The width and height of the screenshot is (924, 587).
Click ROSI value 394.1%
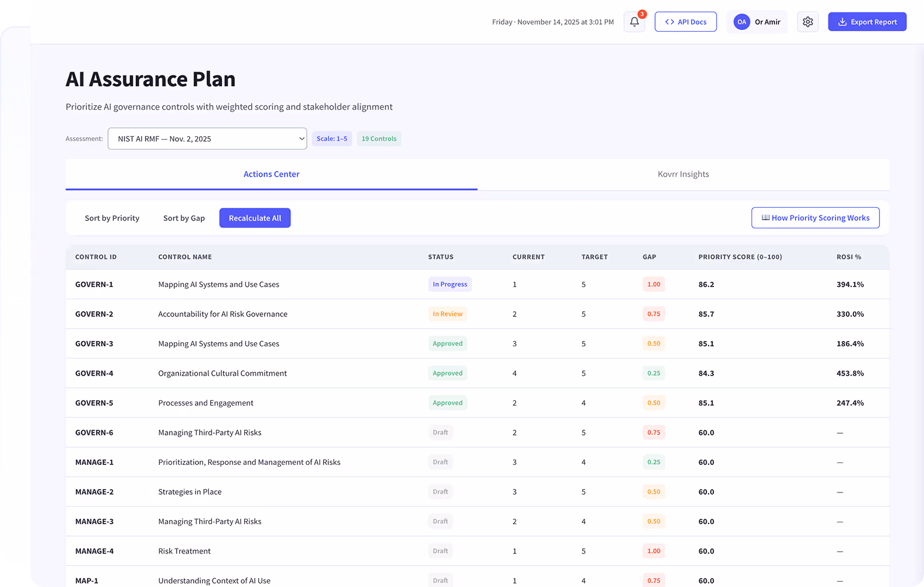pyautogui.click(x=850, y=284)
